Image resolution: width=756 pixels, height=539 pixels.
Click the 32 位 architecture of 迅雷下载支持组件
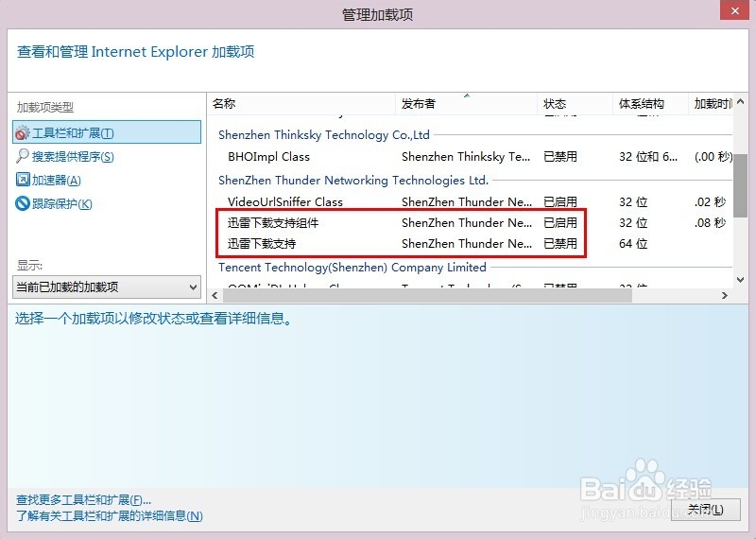point(633,222)
